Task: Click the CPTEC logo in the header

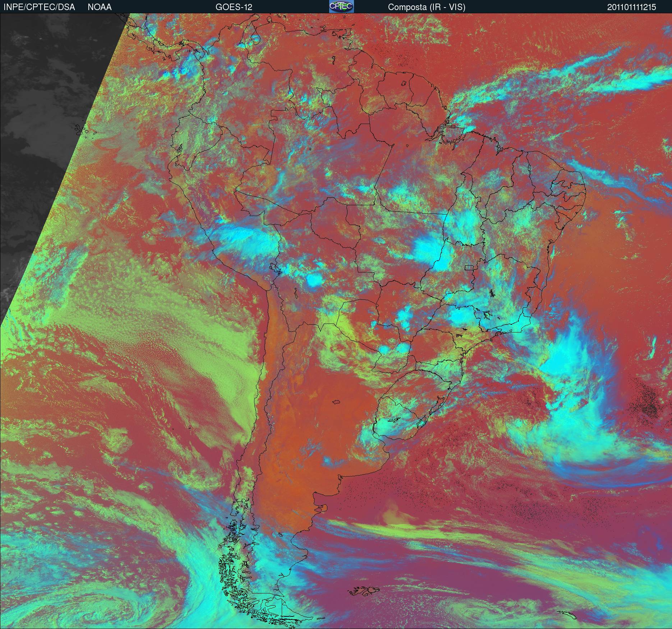Action: (x=341, y=6)
